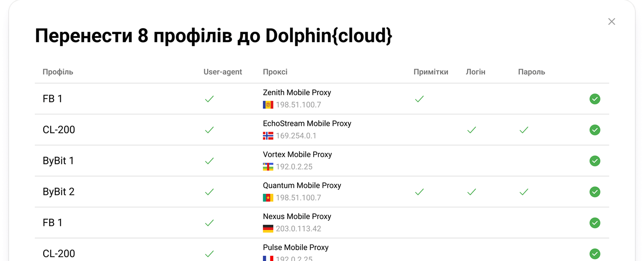Click the Проксі column header
Image resolution: width=644 pixels, height=261 pixels.
[275, 72]
